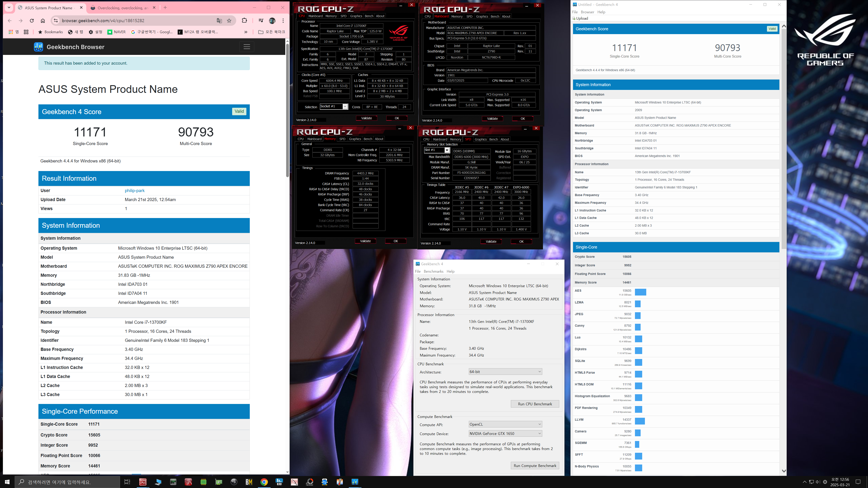This screenshot has height=488, width=868.
Task: Click the taskbar volume icon
Action: [818, 482]
